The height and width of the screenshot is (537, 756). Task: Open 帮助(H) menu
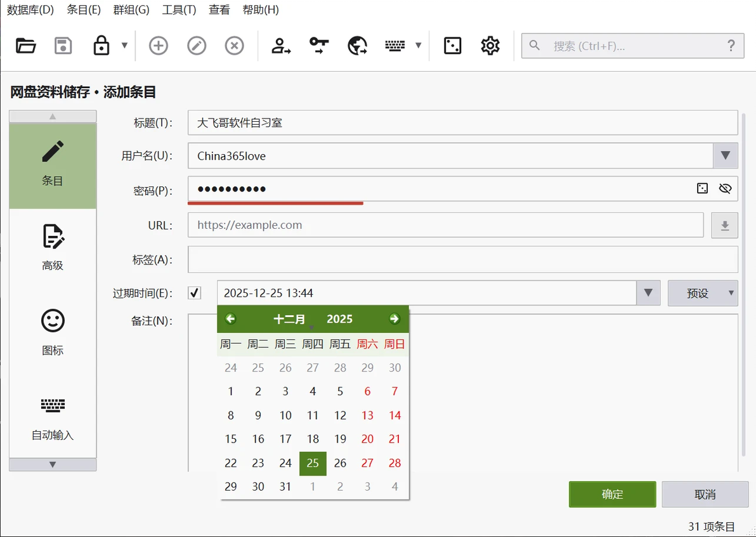[x=261, y=10]
